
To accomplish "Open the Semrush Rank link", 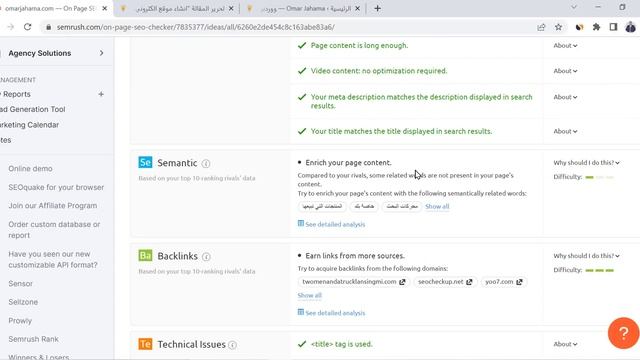I will pos(33,339).
